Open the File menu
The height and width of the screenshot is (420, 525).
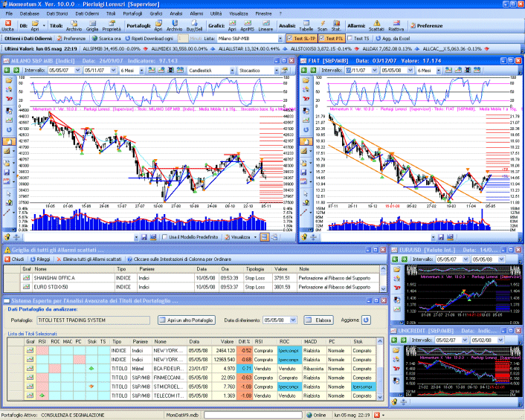(x=9, y=13)
